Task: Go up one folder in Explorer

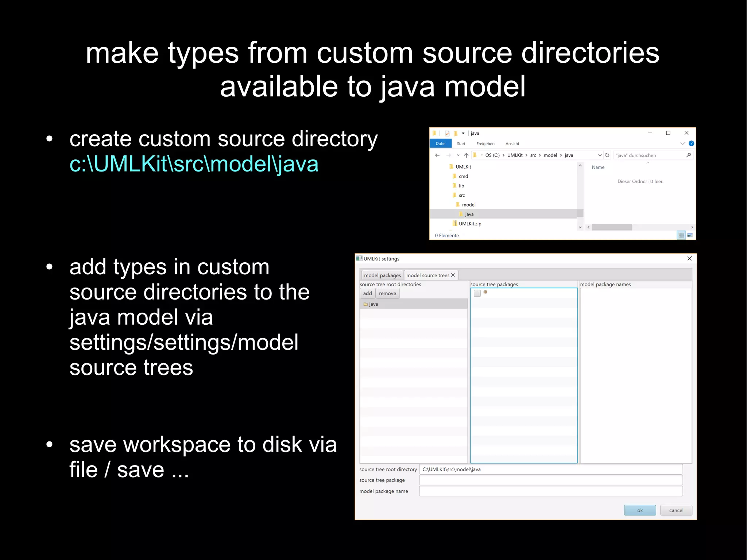Action: tap(467, 155)
